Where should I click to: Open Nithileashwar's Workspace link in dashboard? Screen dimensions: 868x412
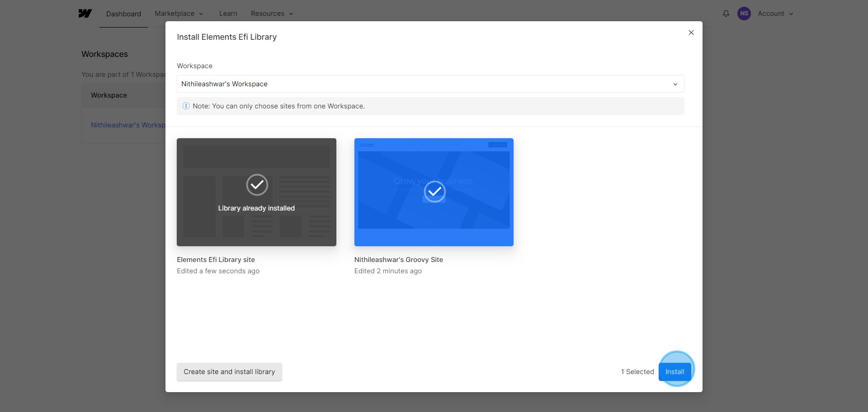128,125
